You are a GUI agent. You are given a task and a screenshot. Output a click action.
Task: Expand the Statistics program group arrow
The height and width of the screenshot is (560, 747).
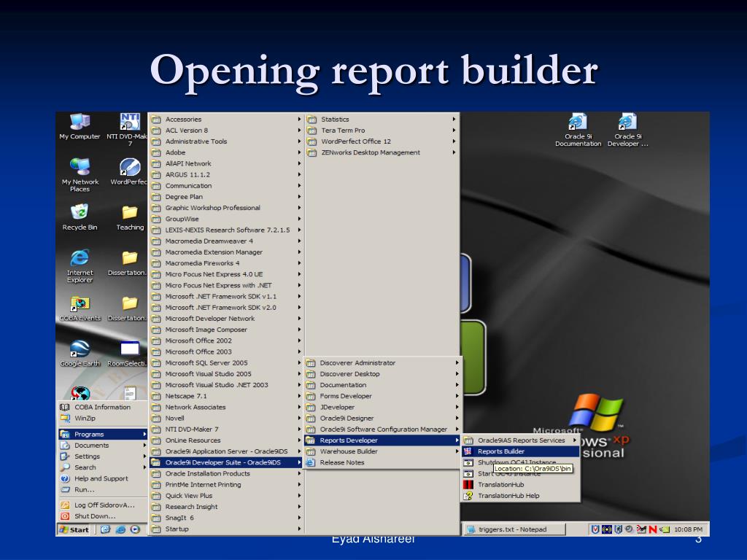[454, 120]
